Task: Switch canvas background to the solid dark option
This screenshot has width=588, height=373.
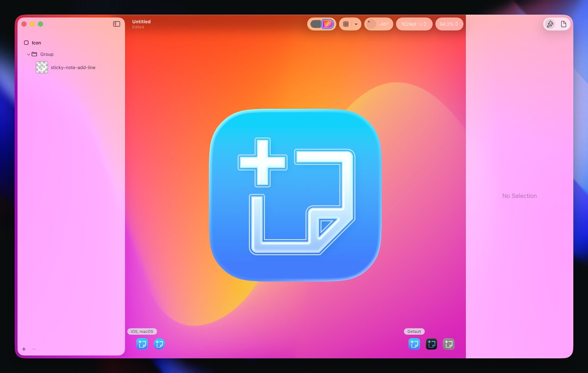Action: (316, 23)
